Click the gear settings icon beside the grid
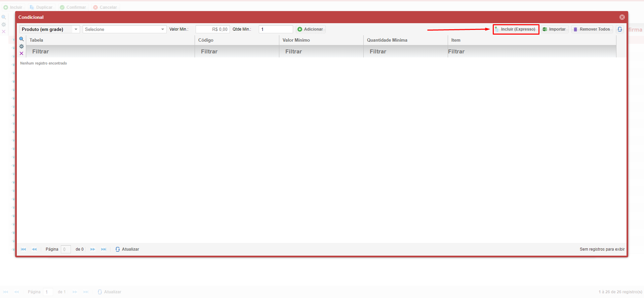This screenshot has height=298, width=644. coord(22,46)
